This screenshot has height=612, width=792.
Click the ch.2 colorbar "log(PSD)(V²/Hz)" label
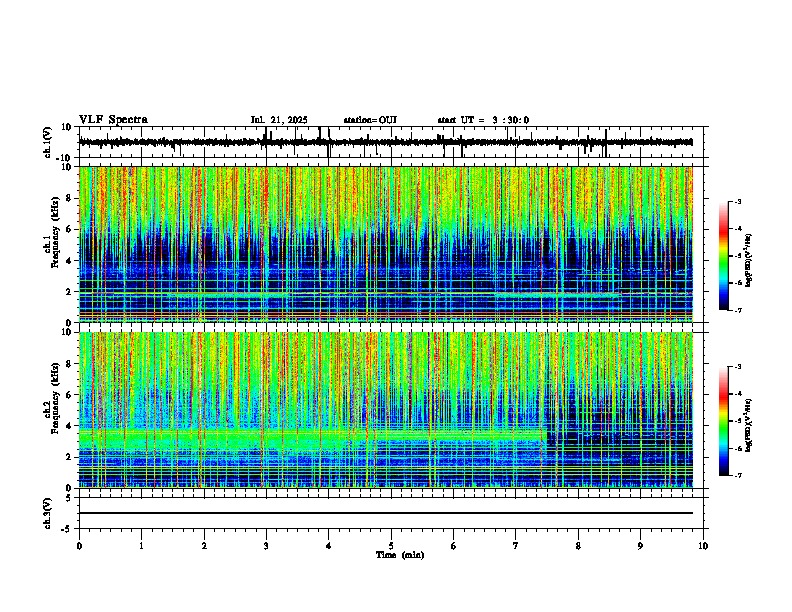[x=749, y=424]
